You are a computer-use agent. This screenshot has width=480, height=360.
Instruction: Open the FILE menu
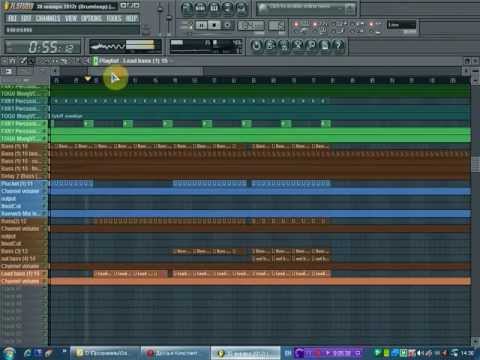pyautogui.click(x=12, y=18)
